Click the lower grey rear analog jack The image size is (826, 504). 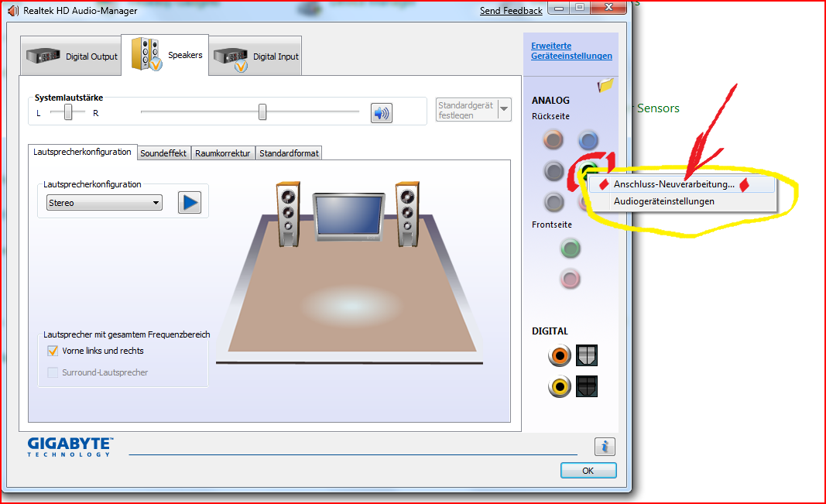554,202
